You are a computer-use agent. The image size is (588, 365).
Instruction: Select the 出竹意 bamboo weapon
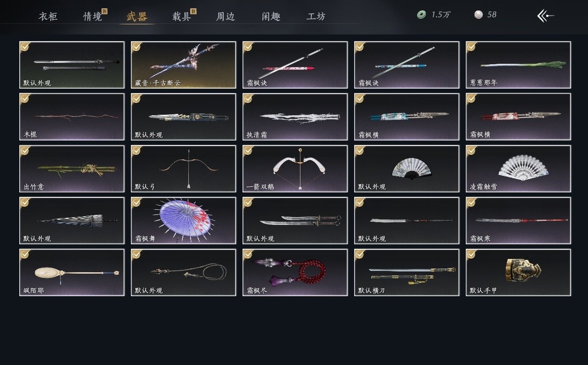[x=72, y=168]
